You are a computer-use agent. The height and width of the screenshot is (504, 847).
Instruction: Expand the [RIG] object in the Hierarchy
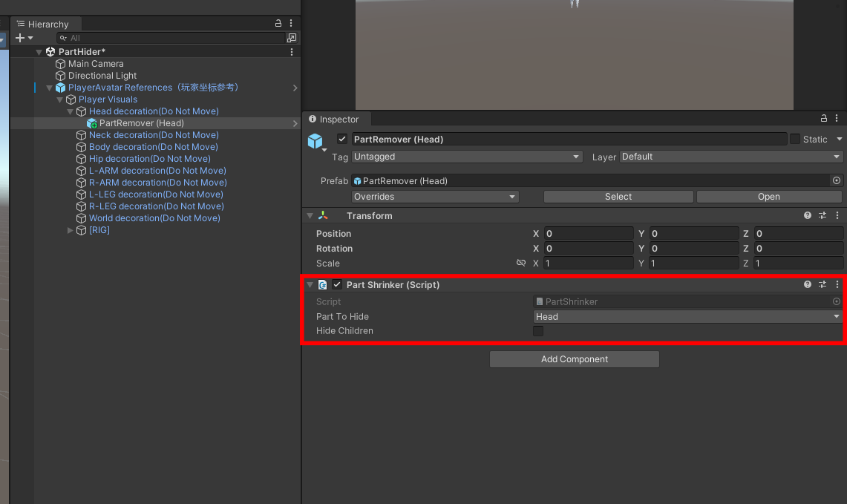tap(70, 230)
